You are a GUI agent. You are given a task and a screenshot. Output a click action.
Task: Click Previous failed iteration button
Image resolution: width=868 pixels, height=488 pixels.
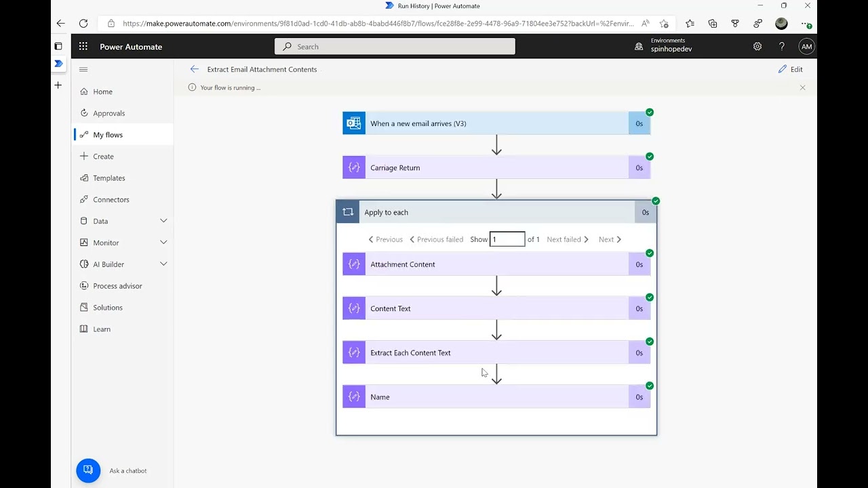pos(436,239)
